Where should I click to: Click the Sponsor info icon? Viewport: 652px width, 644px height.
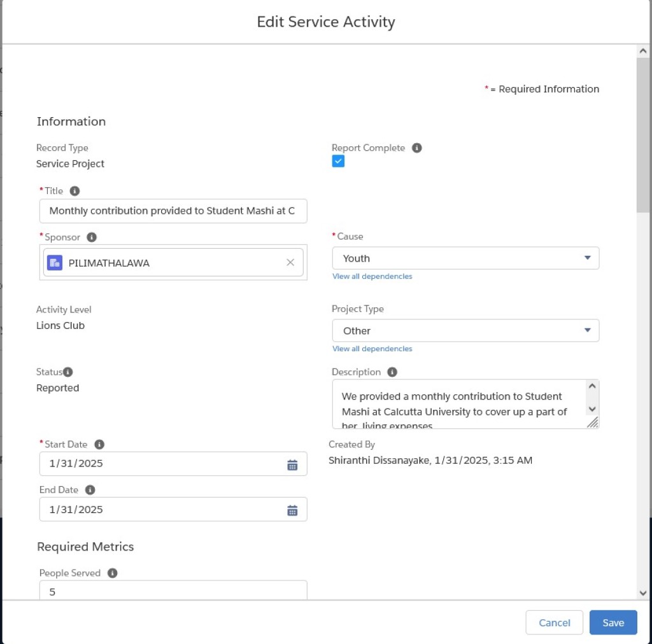(92, 237)
